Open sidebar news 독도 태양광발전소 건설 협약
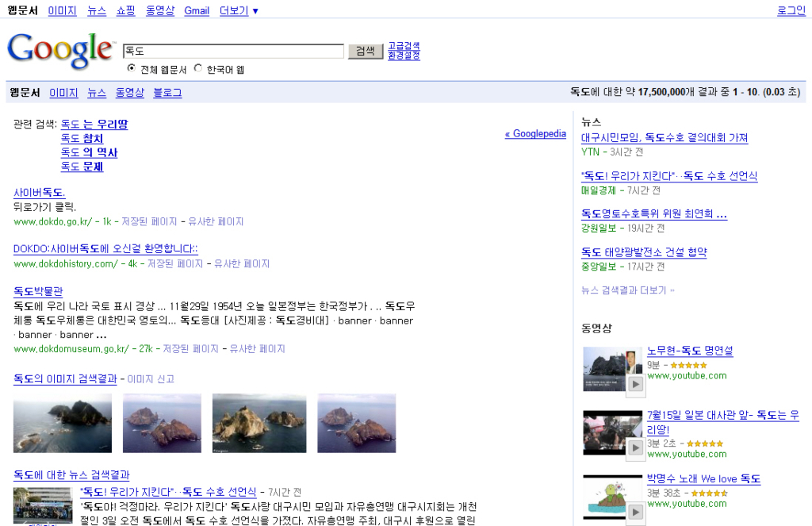Image resolution: width=812 pixels, height=526 pixels. [x=644, y=252]
